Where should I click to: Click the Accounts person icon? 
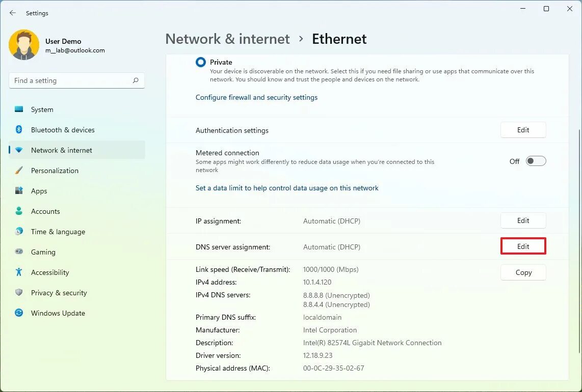coord(19,211)
